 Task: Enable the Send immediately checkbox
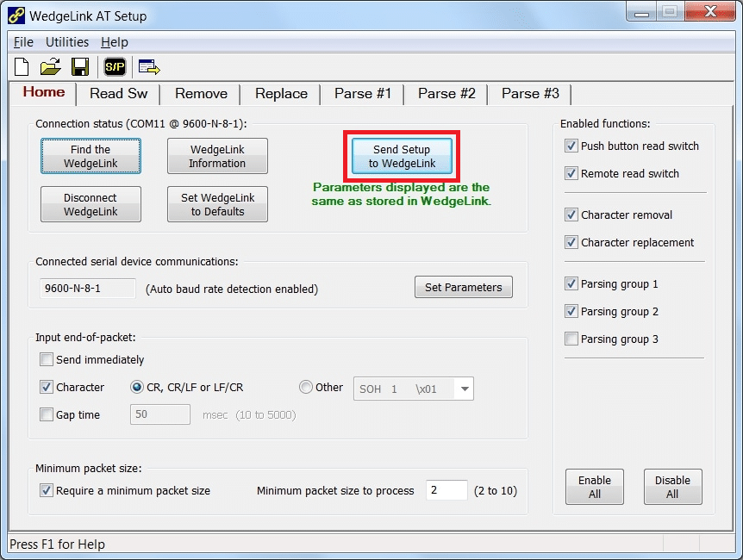(x=47, y=359)
